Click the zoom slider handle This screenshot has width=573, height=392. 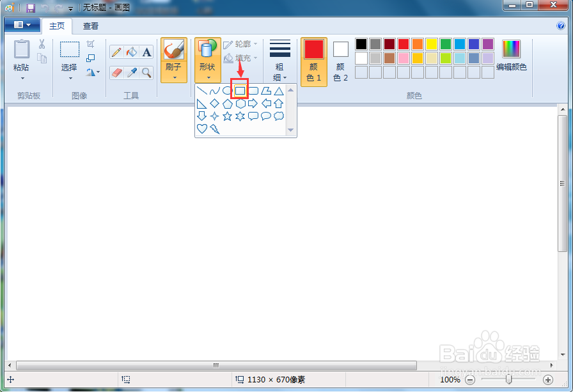(x=508, y=380)
